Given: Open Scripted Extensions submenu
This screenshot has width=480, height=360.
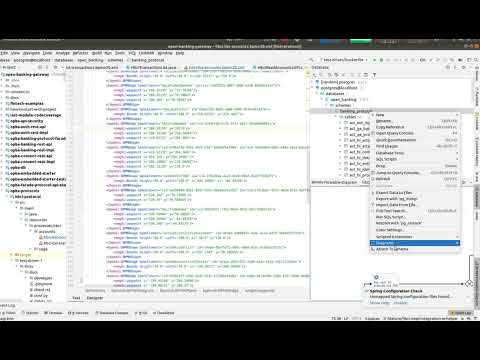Looking at the screenshot, I should click(415, 237).
